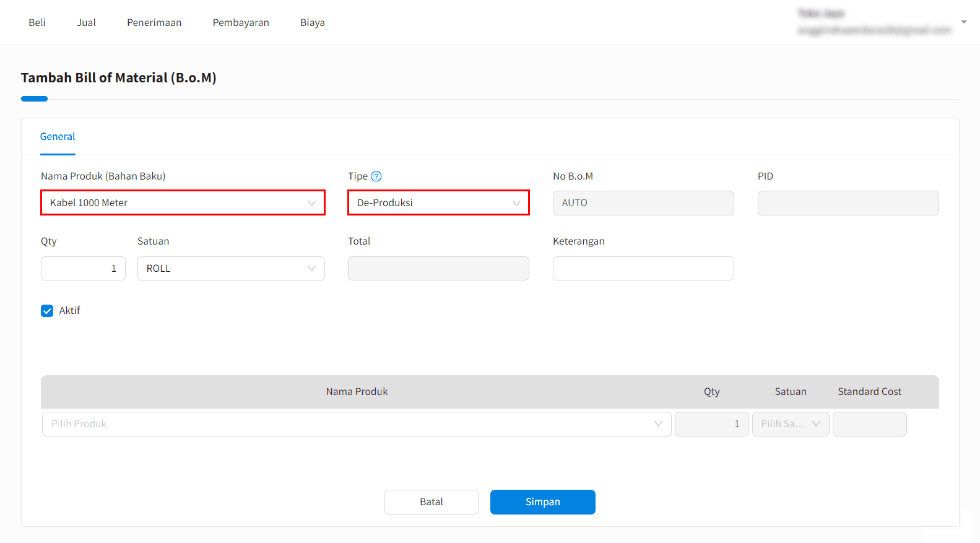The width and height of the screenshot is (980, 543).
Task: Open the Jual menu
Action: (x=86, y=23)
